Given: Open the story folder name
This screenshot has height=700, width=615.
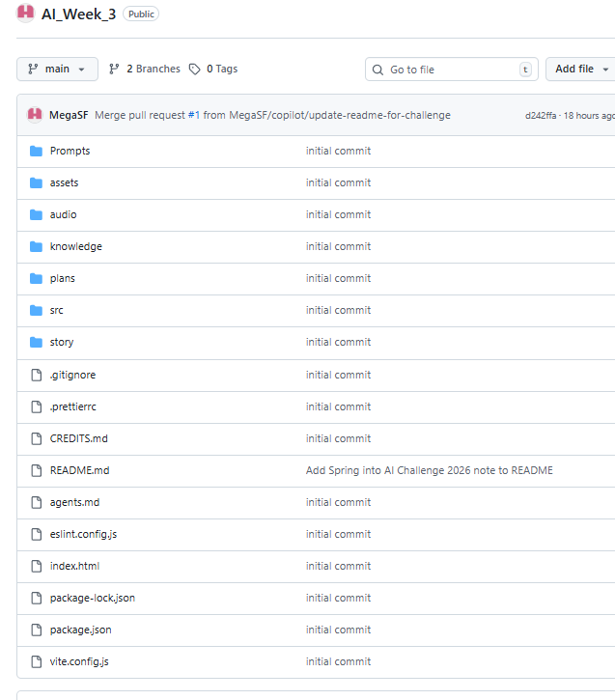Looking at the screenshot, I should [62, 343].
